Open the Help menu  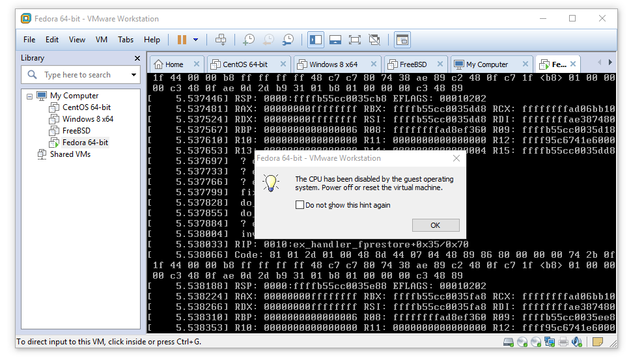click(152, 40)
